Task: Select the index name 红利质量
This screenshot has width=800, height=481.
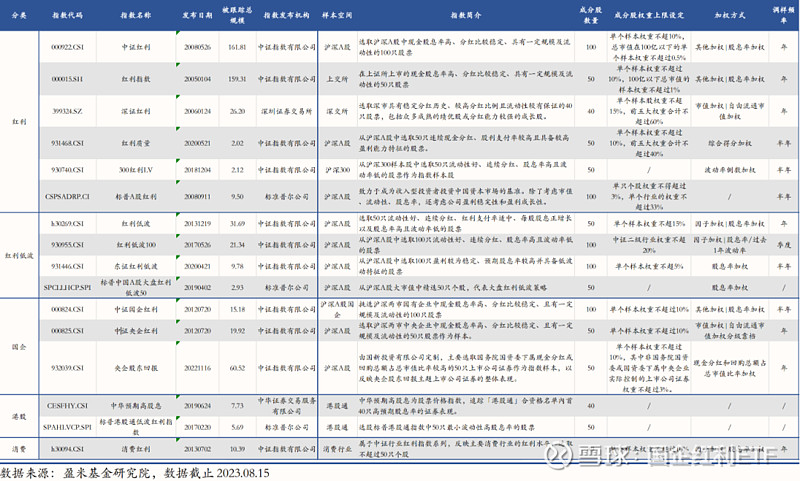Action: 136,143
